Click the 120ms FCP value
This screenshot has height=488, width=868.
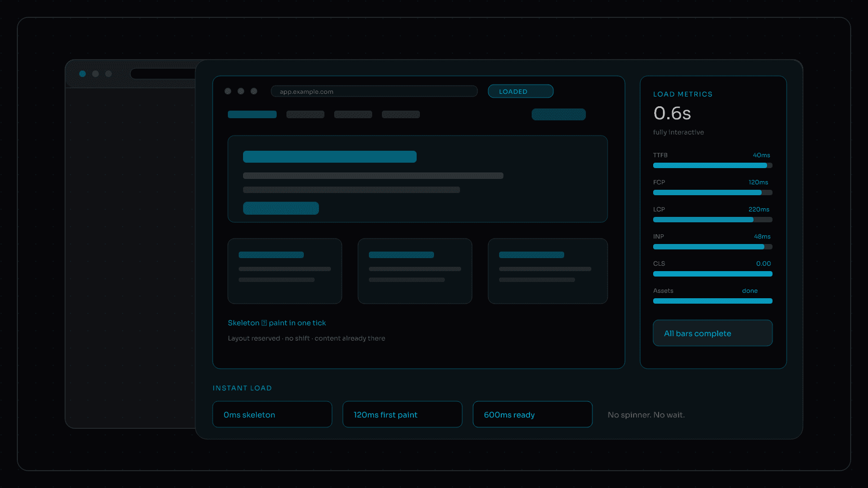(x=758, y=182)
